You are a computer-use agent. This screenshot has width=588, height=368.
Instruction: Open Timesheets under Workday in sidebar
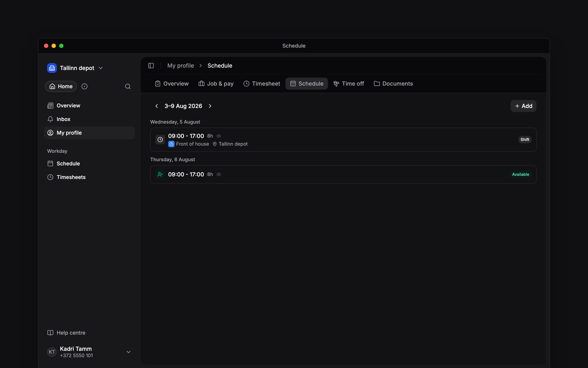[89, 177]
